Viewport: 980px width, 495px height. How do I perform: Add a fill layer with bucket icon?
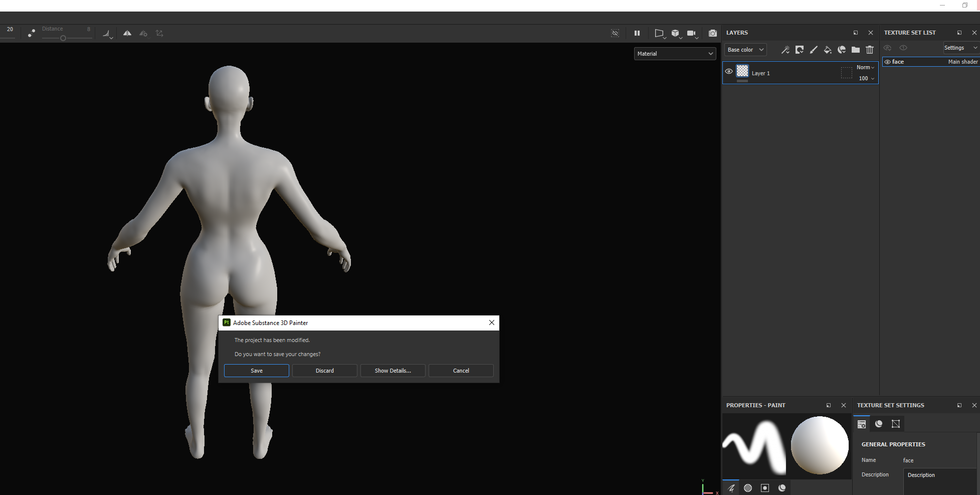pyautogui.click(x=828, y=50)
